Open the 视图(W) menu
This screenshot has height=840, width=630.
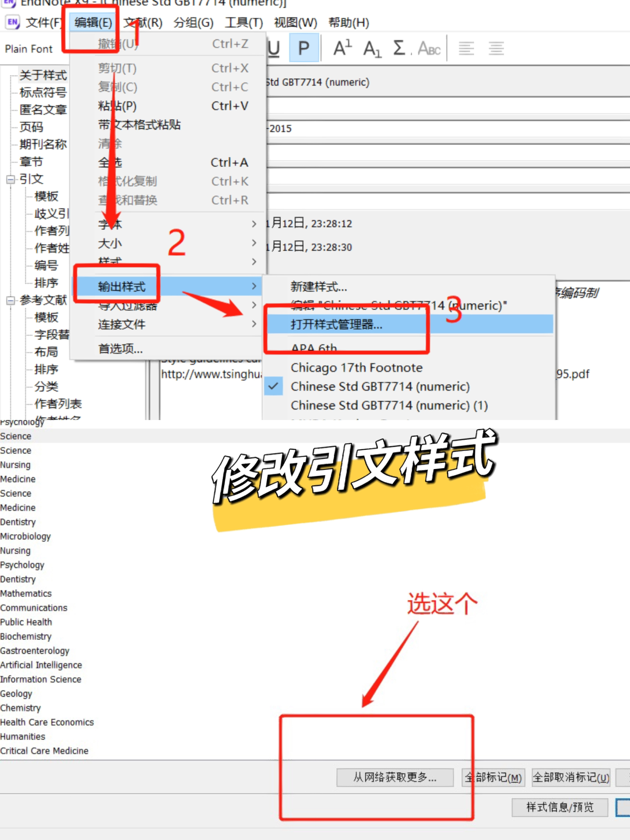tap(295, 23)
